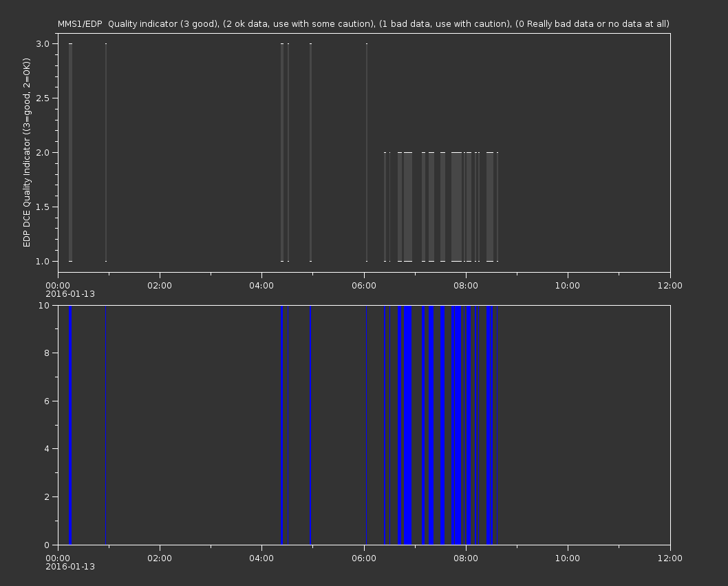The image size is (728, 586).
Task: Click the 1.0 tick label on quality plot
Action: [43, 261]
